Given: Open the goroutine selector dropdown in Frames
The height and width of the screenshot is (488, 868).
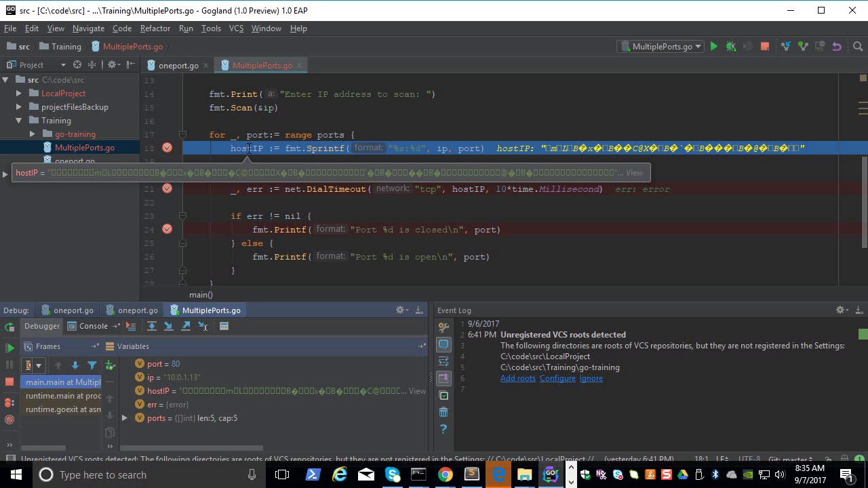Looking at the screenshot, I should point(33,365).
